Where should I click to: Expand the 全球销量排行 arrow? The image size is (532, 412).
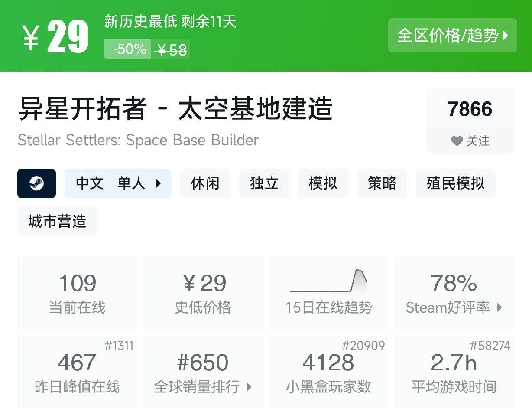[x=249, y=386]
